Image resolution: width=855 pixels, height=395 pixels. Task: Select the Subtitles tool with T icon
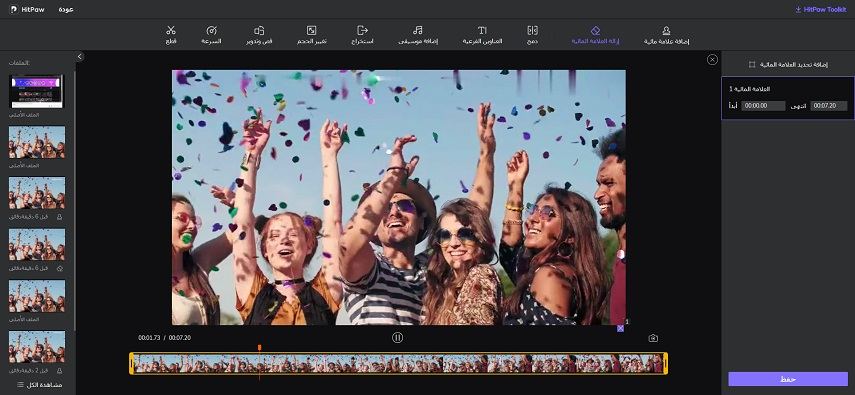coord(482,34)
